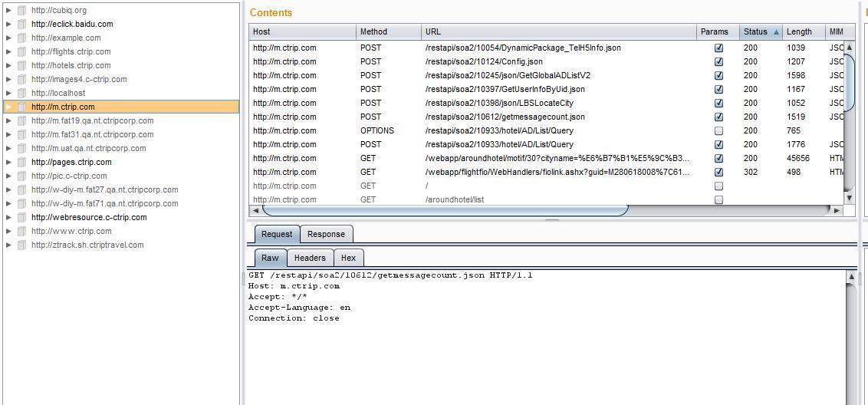868x405 pixels.
Task: Toggle Params checkbox for the OPTIONS request row
Action: (718, 130)
